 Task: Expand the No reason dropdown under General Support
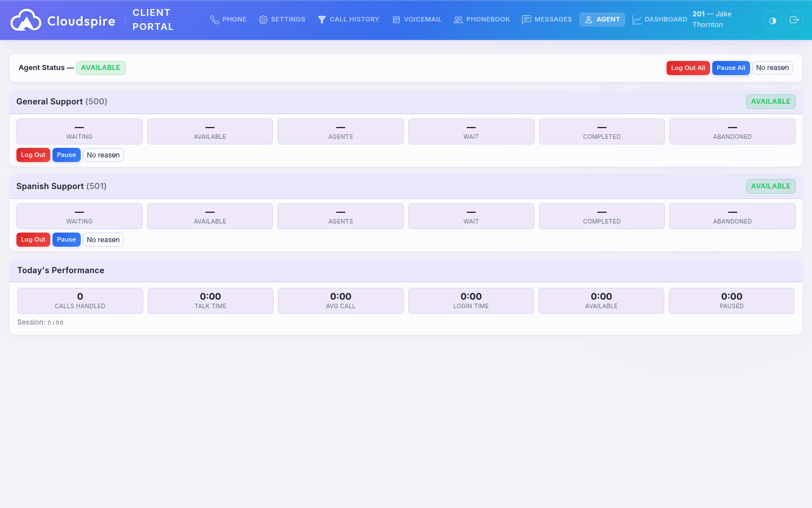coord(103,155)
